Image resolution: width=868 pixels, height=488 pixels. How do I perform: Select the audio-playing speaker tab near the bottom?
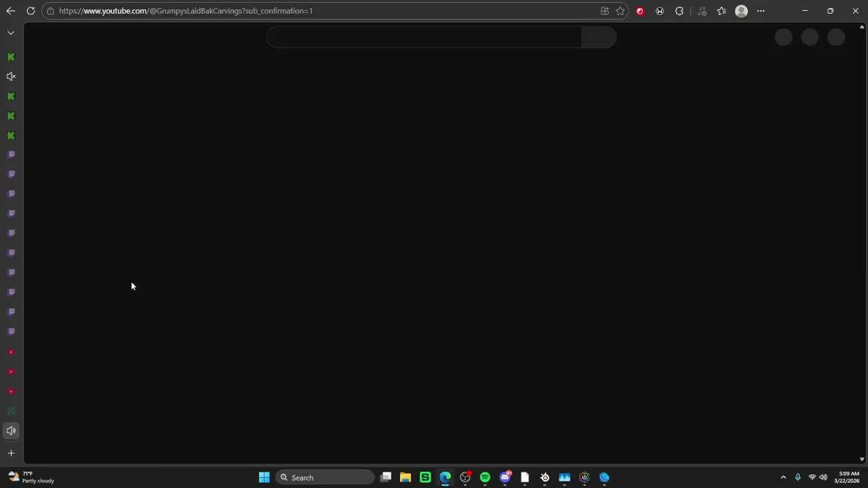[x=11, y=430]
